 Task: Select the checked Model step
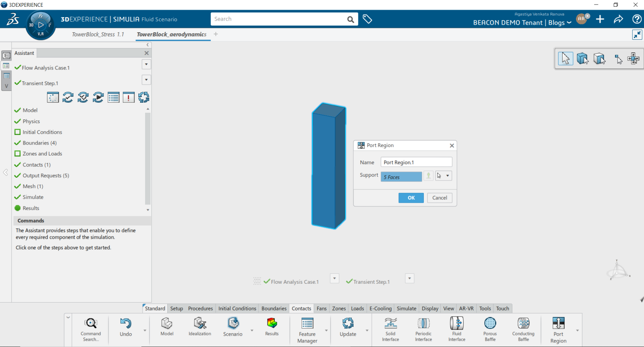(26, 110)
